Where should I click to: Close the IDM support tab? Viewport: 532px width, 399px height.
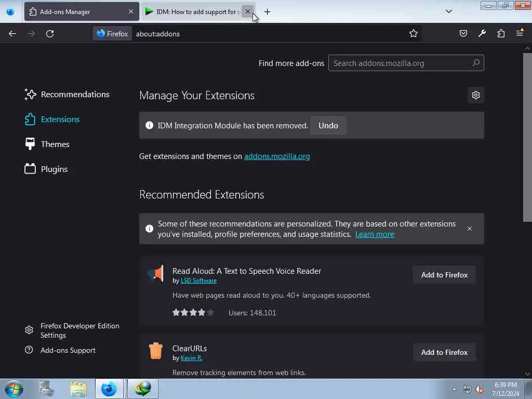click(x=248, y=11)
